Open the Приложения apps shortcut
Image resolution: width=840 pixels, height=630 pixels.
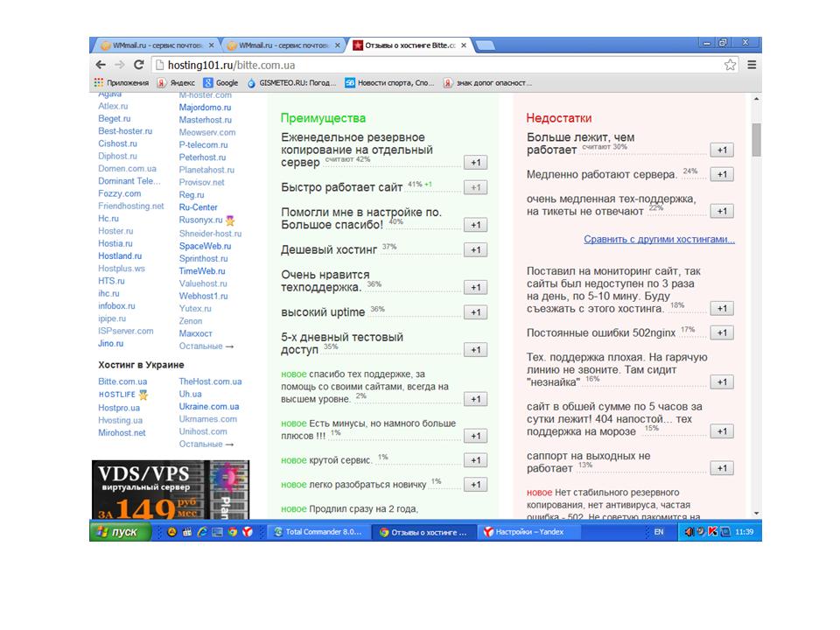121,82
